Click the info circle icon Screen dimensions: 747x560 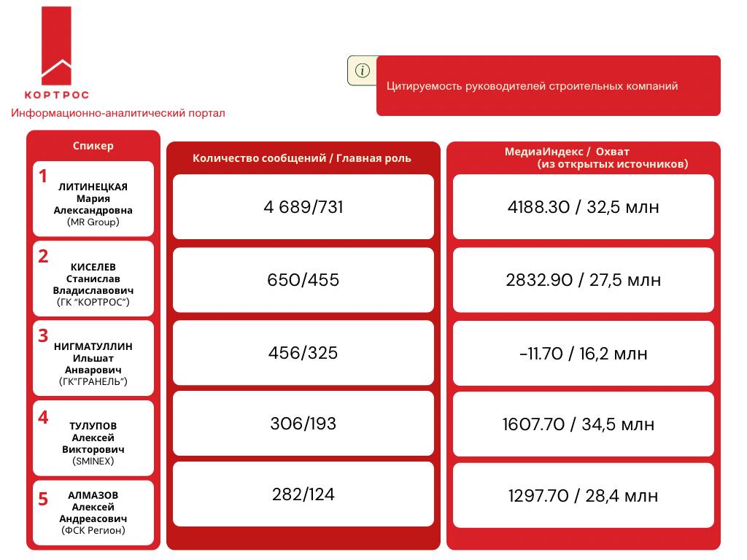pos(362,71)
